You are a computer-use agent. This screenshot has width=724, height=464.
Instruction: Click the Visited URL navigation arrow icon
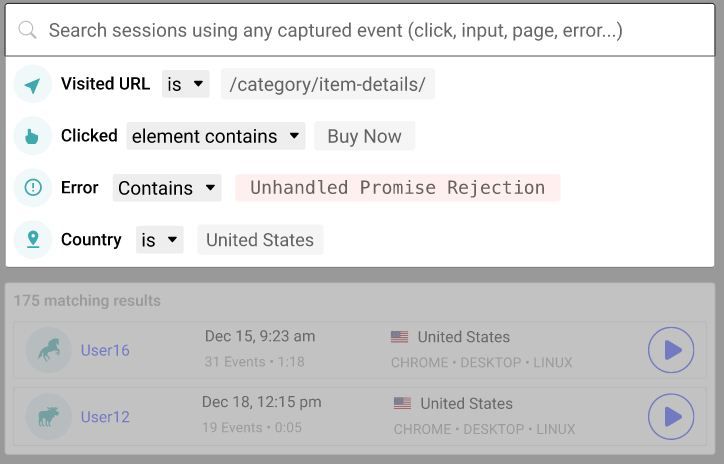[x=32, y=84]
